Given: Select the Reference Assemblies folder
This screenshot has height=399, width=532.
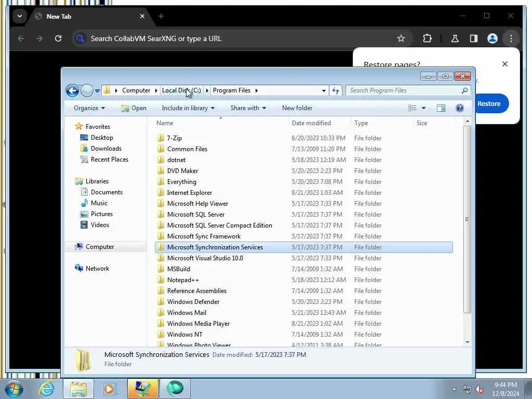Looking at the screenshot, I should point(196,291).
